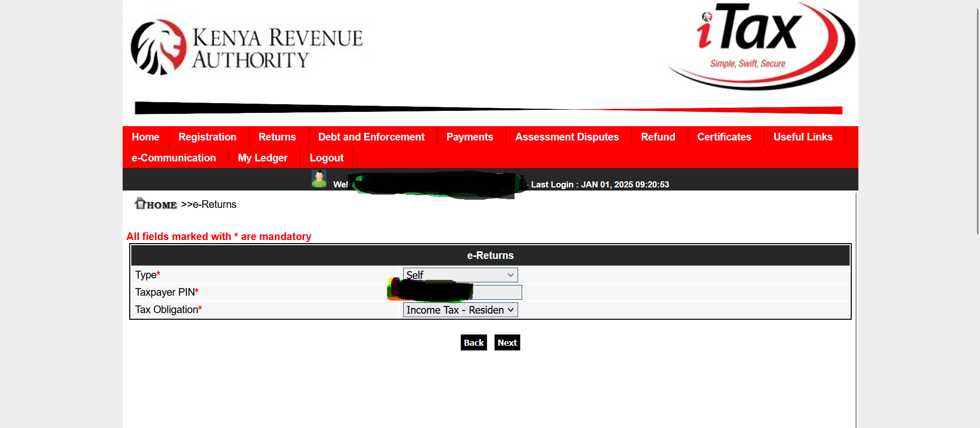Expand the Tax Obligation dropdown

tap(460, 310)
